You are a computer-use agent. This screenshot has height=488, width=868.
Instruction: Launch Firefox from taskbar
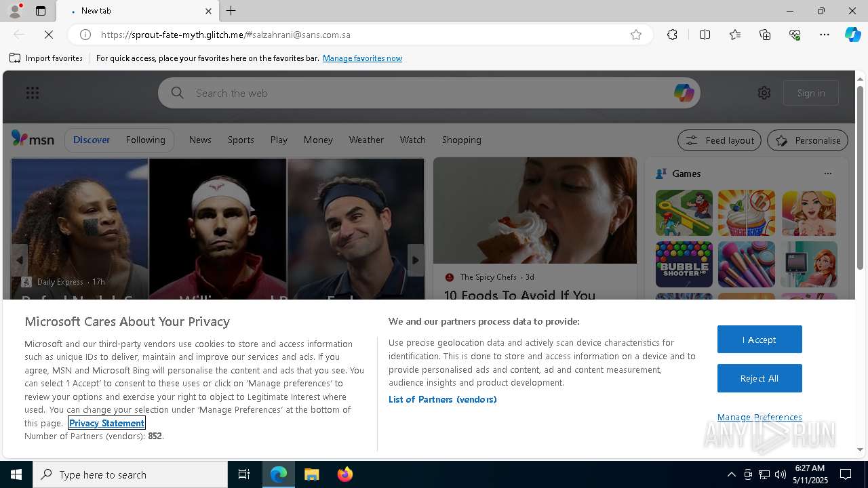344,474
